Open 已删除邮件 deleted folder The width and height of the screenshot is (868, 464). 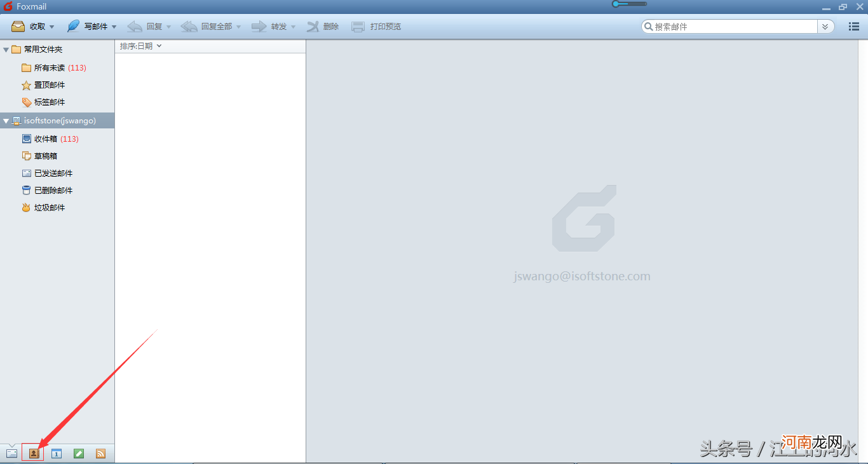tap(47, 191)
